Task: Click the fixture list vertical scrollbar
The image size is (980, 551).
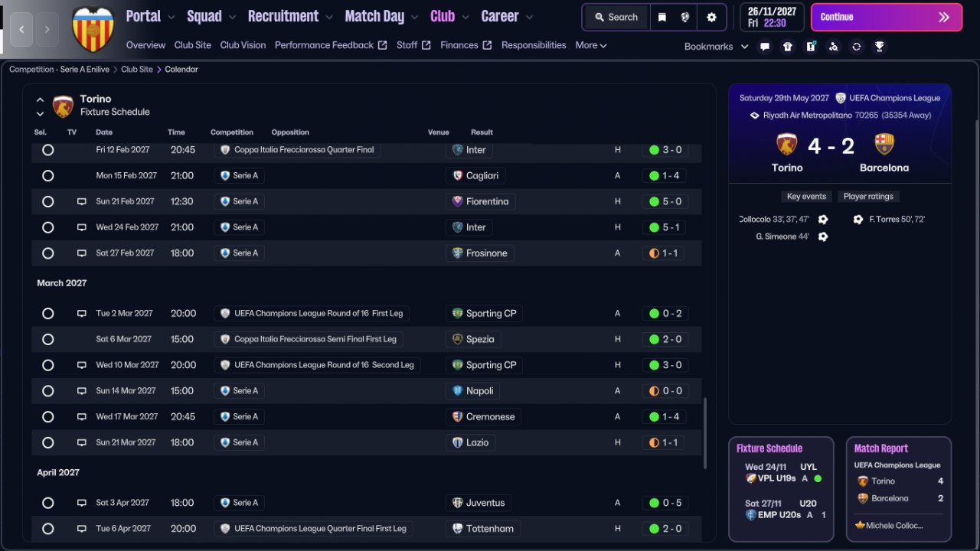Action: (x=705, y=432)
